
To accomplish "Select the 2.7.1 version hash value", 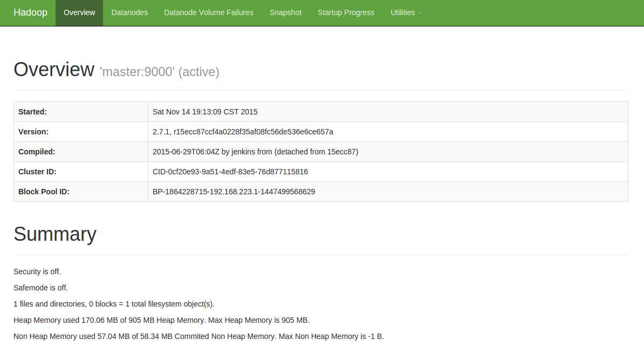I will (243, 132).
